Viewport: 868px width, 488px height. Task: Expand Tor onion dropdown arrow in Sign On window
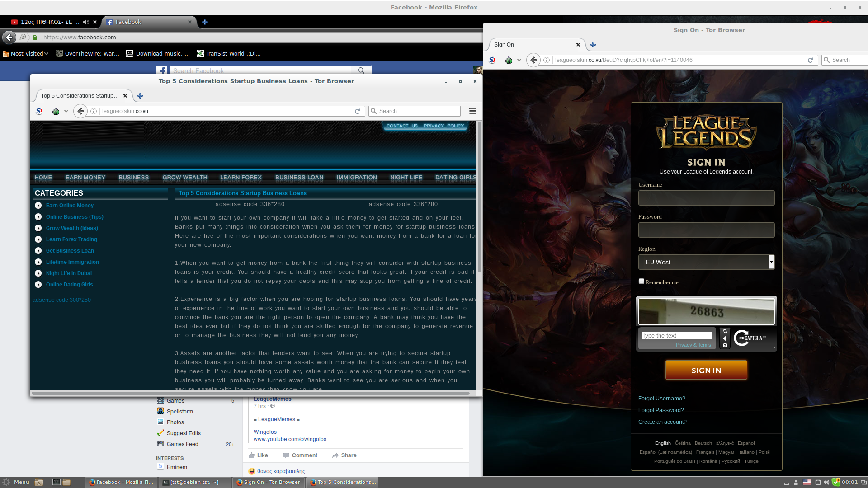click(519, 60)
